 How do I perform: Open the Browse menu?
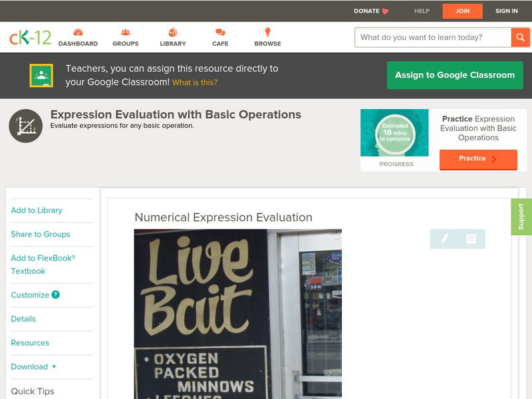(267, 37)
